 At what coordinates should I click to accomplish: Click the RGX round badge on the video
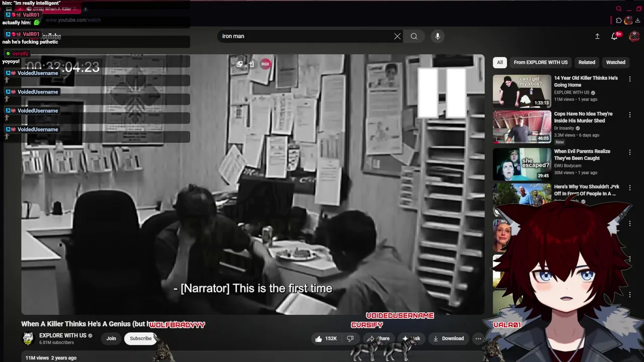click(266, 64)
